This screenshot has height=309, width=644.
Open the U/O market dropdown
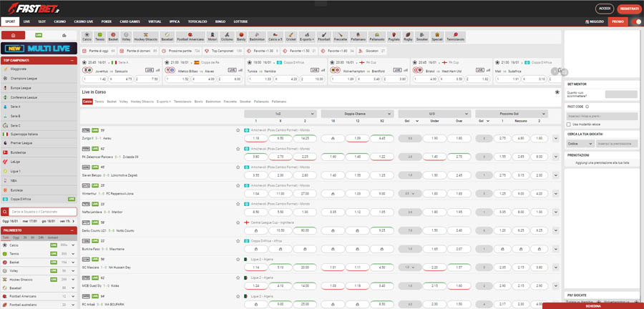click(434, 114)
